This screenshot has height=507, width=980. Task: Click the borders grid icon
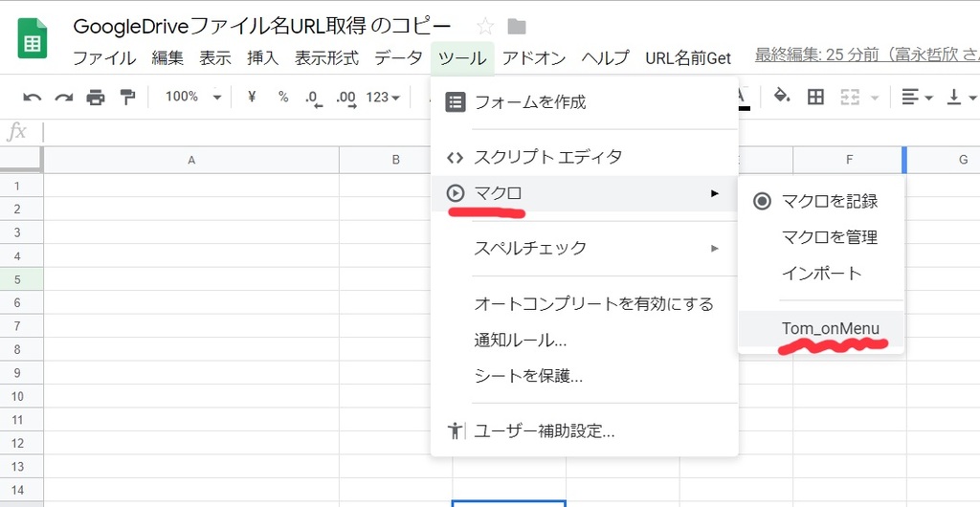pos(815,97)
